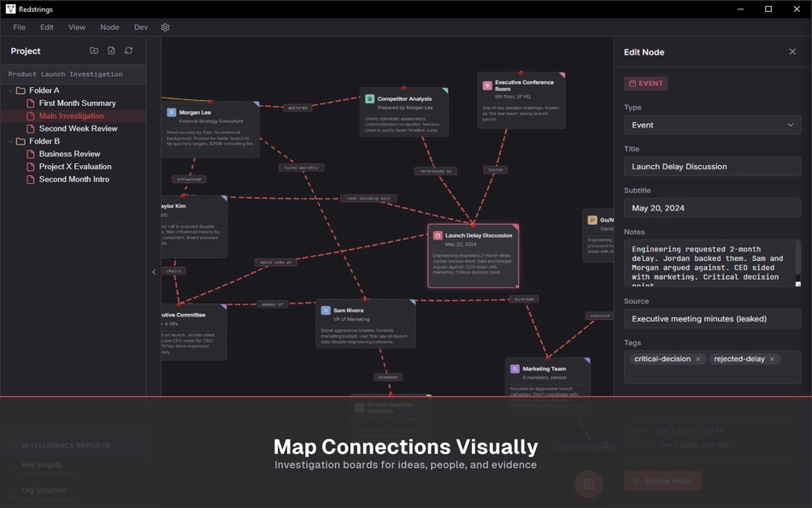Click the help circle icon on the canvas
The width and height of the screenshot is (812, 508).
point(588,484)
